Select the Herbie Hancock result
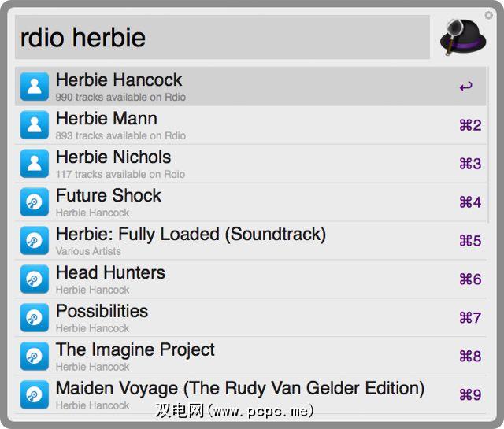The height and width of the screenshot is (429, 504). (119, 80)
